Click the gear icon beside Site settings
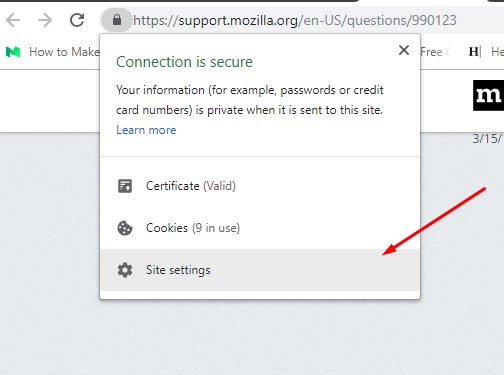 (x=125, y=270)
